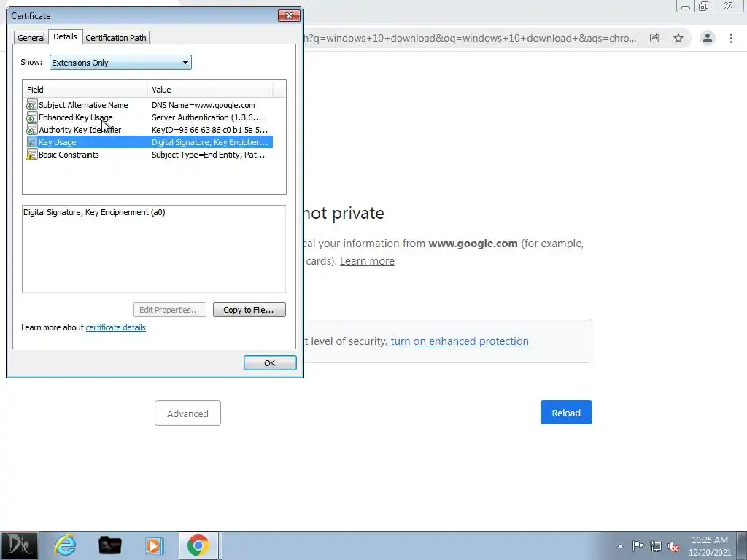Screen dimensions: 747x560
Task: Select the Basic Constraints row label
Action: (69, 155)
